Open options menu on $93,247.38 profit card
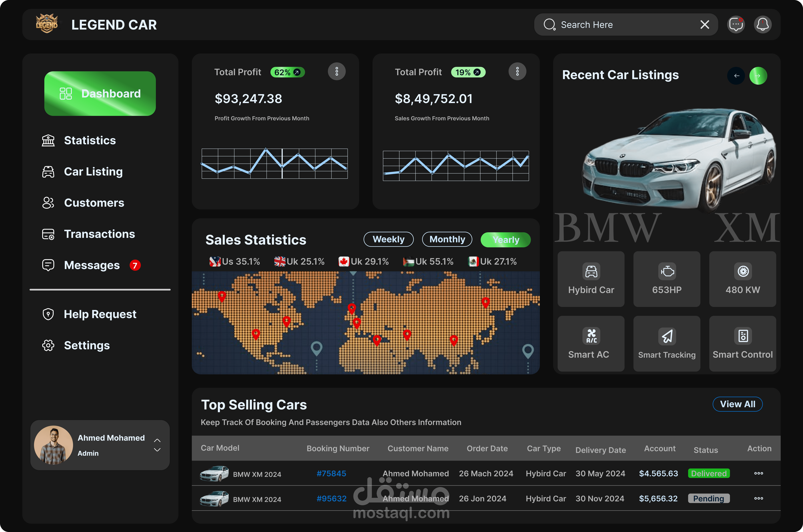The height and width of the screenshot is (532, 803). [337, 72]
